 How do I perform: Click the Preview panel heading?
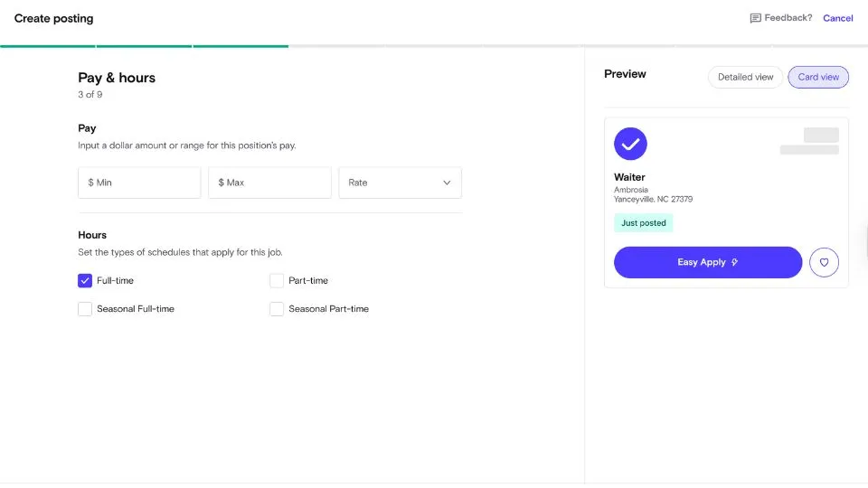tap(625, 74)
